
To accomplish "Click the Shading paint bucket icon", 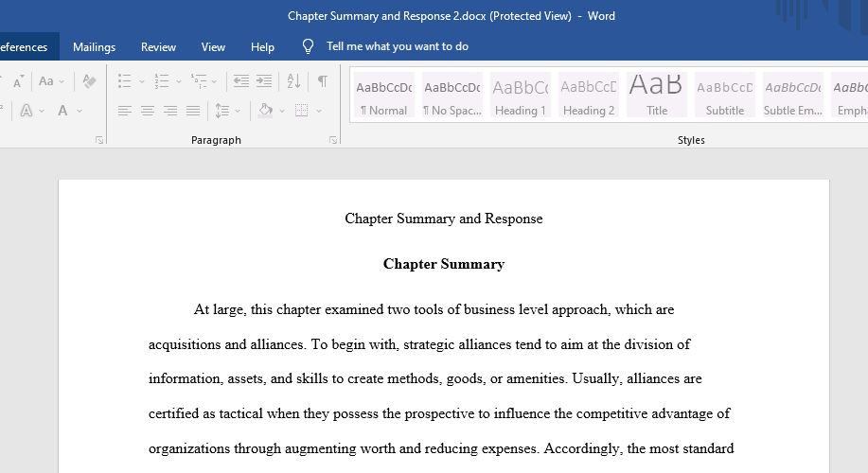I will pyautogui.click(x=266, y=110).
